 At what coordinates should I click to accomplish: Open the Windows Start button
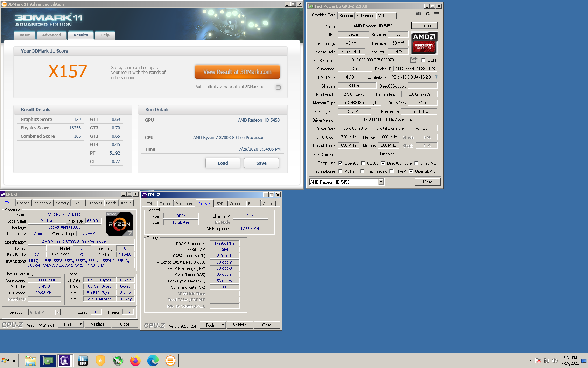click(9, 361)
